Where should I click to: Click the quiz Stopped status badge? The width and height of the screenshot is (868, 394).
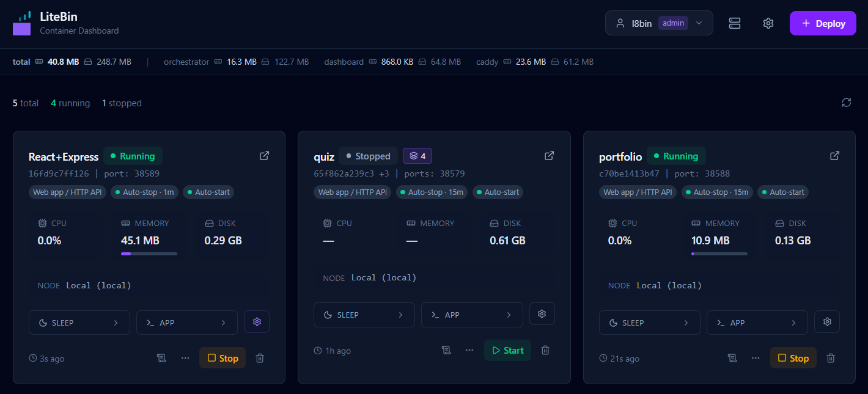point(368,156)
